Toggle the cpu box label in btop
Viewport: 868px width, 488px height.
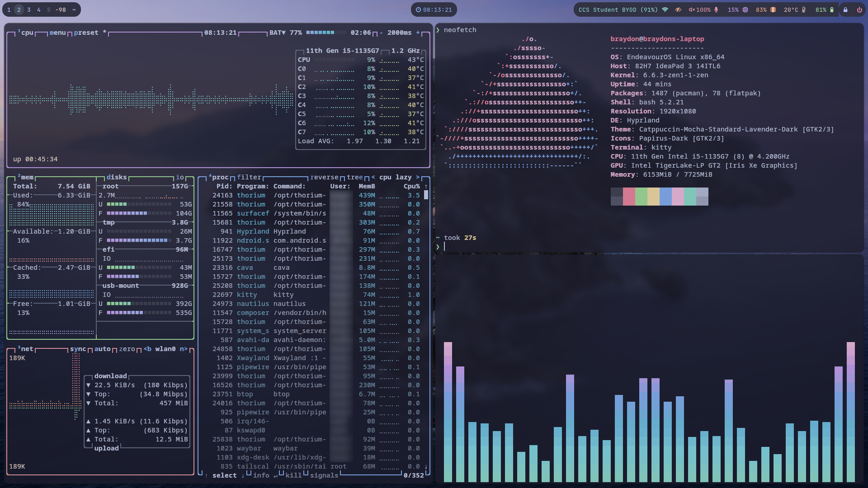point(27,33)
